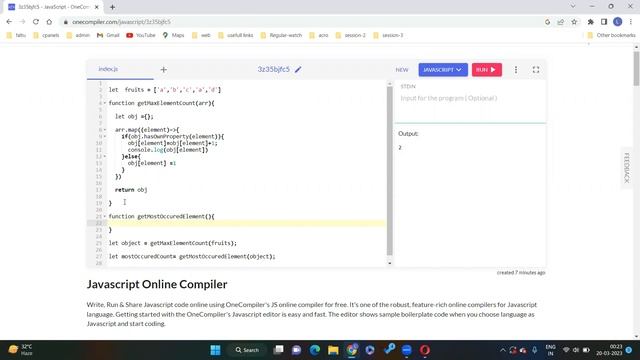Click the 'let obj ={};' code line

[134, 116]
